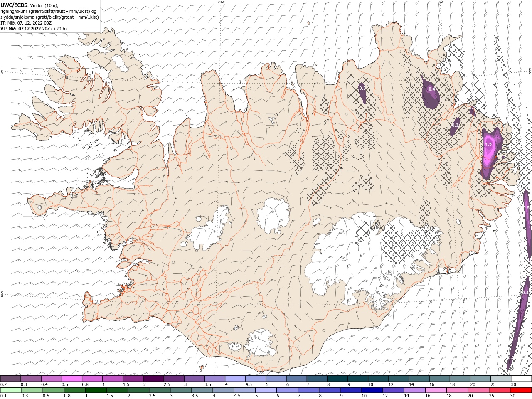
Task: Pick the upper-scale 8–9 dark teal swatch
Action: coord(337,379)
